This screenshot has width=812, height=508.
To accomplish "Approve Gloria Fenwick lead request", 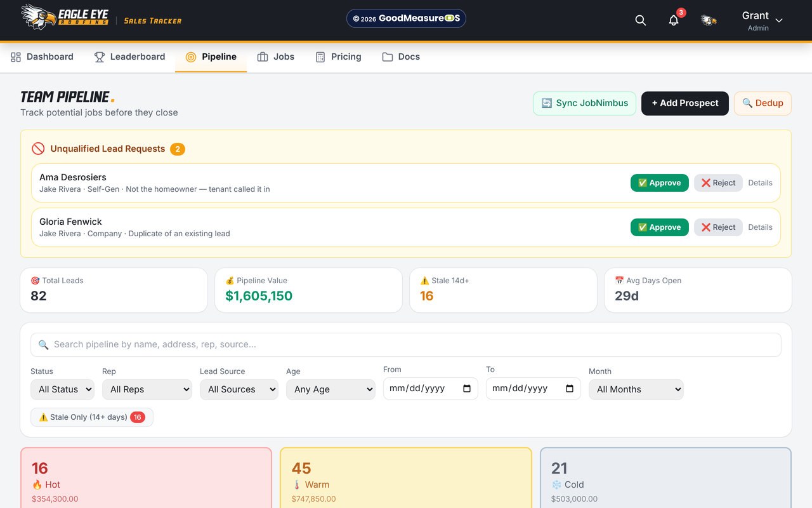I will point(660,227).
